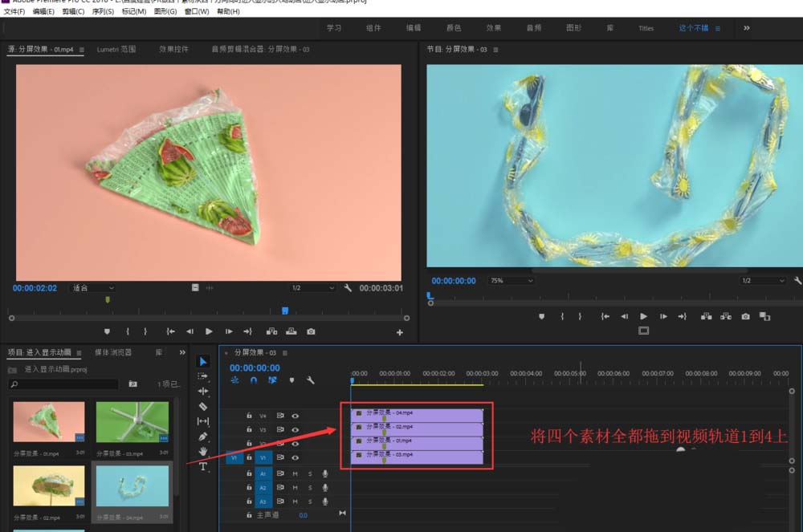Select the Razor tool in the toolbar

click(203, 406)
